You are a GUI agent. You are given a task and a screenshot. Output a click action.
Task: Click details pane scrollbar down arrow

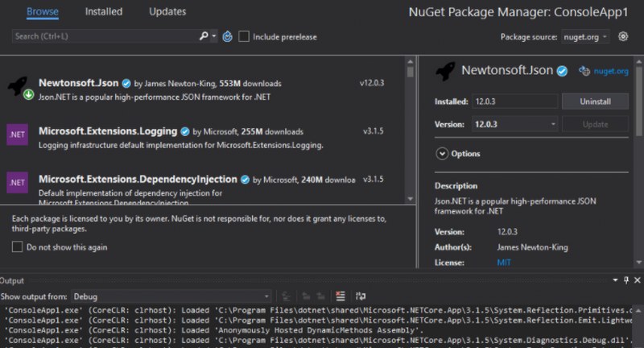638,262
